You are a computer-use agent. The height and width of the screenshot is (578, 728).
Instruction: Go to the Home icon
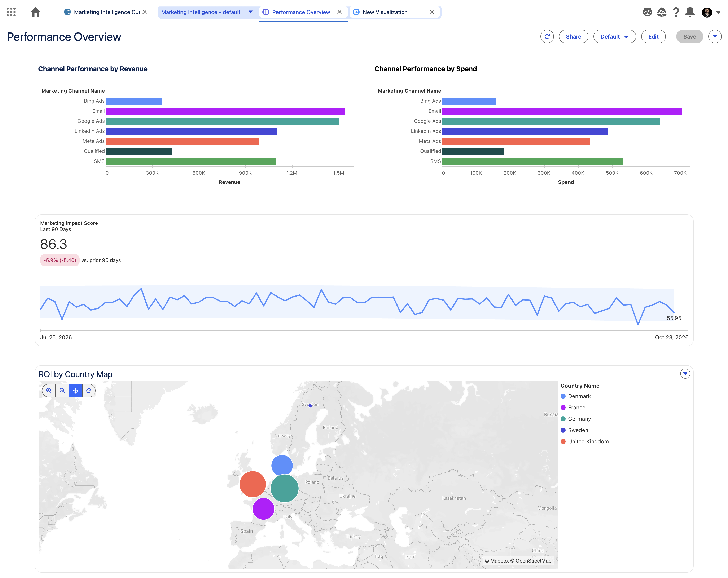tap(35, 12)
